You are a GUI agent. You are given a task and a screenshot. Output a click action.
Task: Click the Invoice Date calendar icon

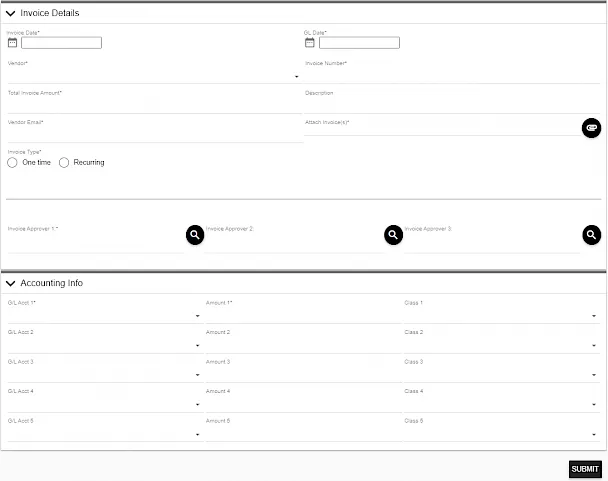[x=12, y=43]
